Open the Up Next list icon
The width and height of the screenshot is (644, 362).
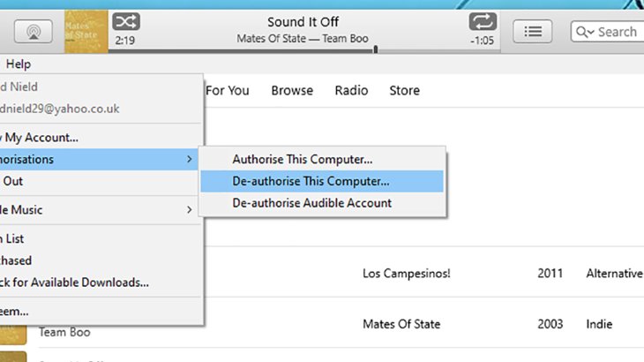[x=532, y=31]
